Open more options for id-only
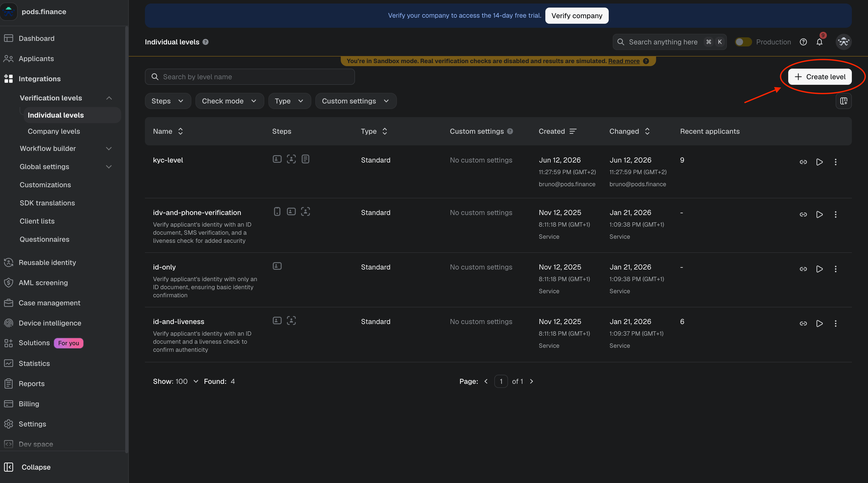Viewport: 868px width, 483px height. pyautogui.click(x=836, y=269)
